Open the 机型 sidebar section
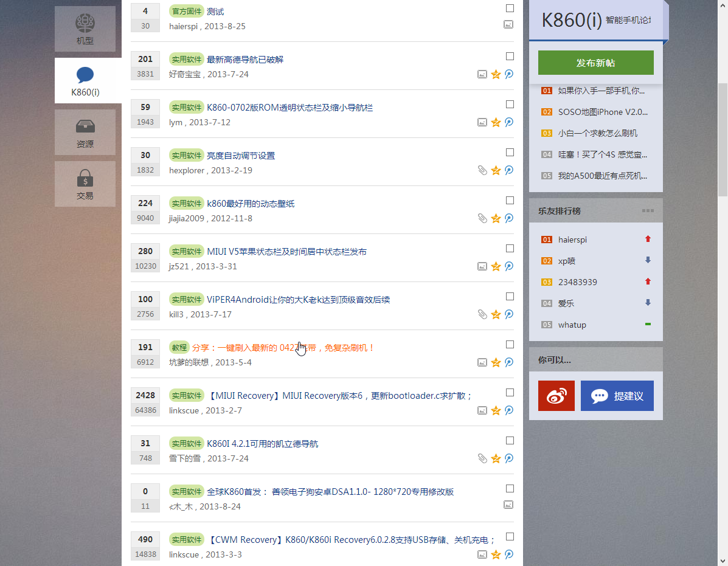The height and width of the screenshot is (566, 728). (85, 29)
